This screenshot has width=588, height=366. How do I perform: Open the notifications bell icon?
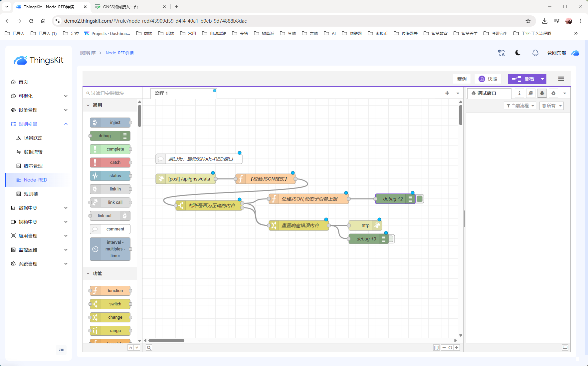click(535, 53)
